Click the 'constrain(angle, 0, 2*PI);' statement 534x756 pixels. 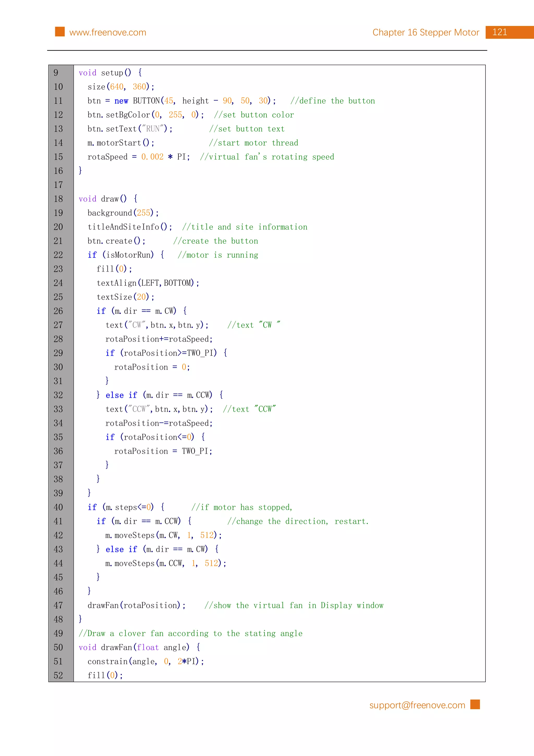(146, 662)
